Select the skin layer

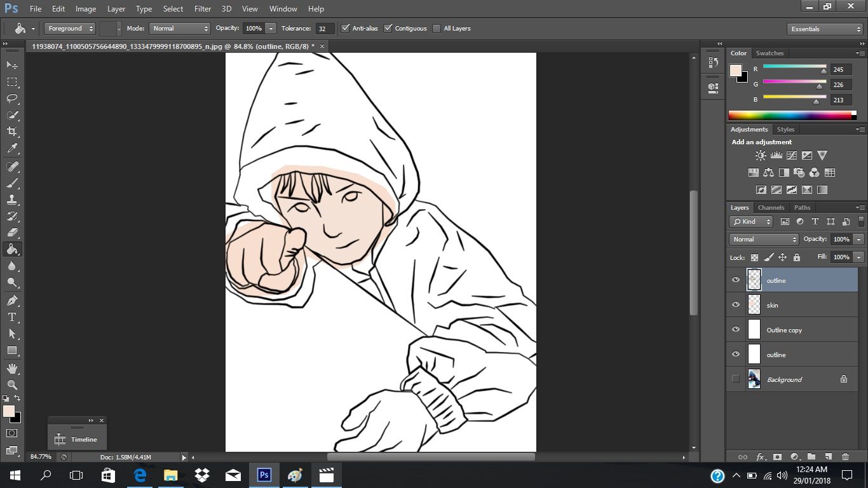(x=792, y=305)
